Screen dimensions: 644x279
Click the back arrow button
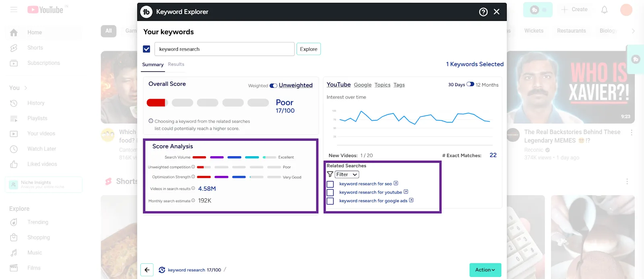click(147, 270)
